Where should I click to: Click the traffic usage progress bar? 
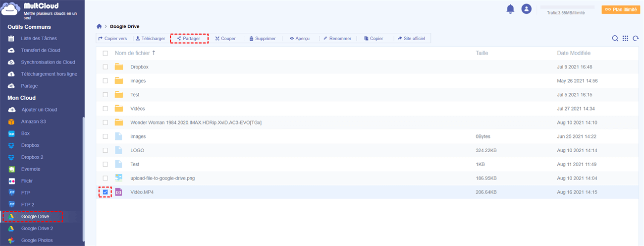[567, 7]
